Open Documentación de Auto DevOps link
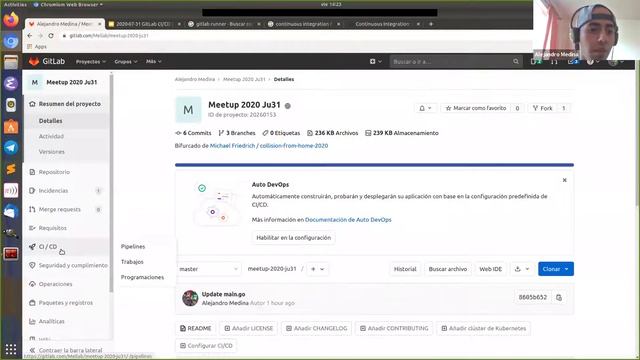 pyautogui.click(x=348, y=220)
